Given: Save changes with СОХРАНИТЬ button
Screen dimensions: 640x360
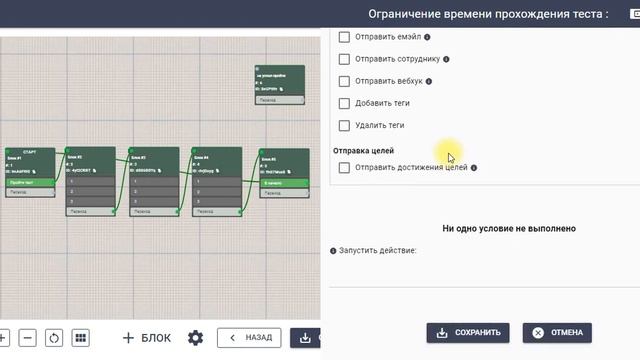Looking at the screenshot, I should tap(468, 333).
